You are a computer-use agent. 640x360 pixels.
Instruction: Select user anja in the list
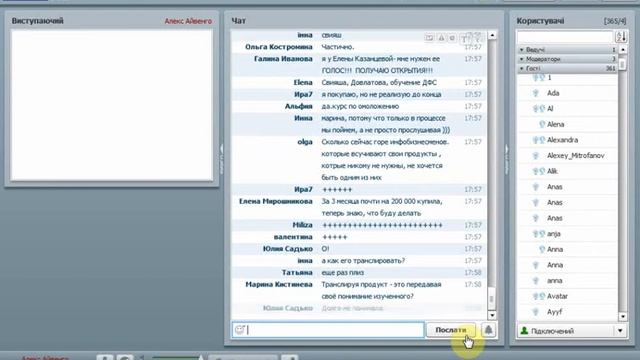point(554,234)
